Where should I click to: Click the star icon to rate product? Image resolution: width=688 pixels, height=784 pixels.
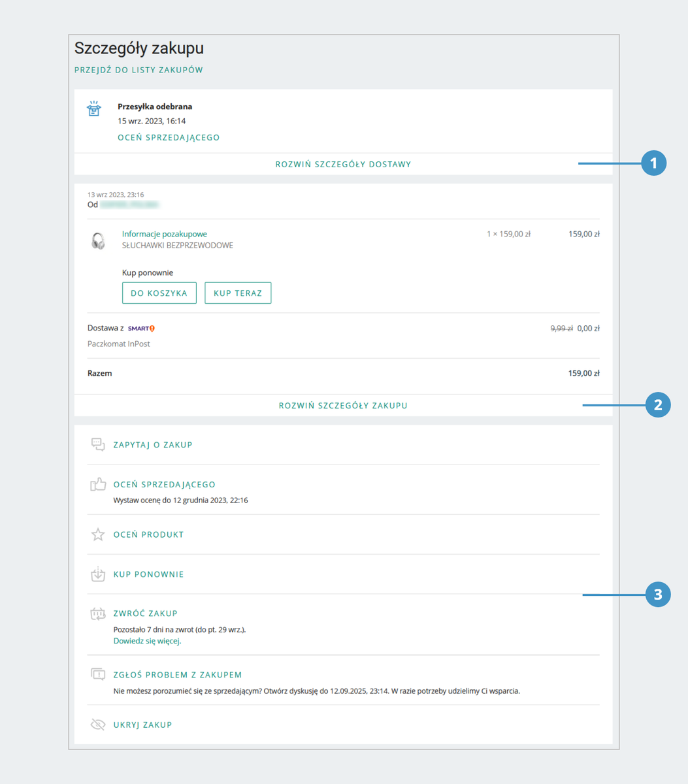[x=98, y=535]
